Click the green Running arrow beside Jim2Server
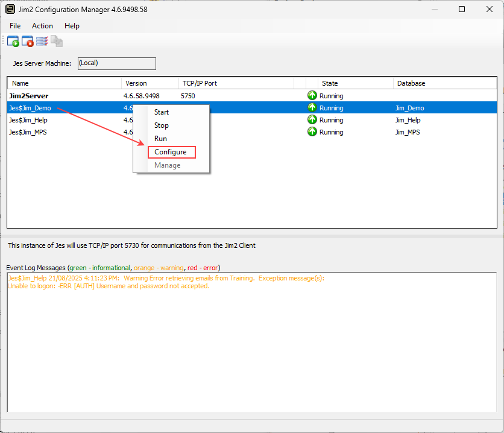504x433 pixels. click(312, 95)
